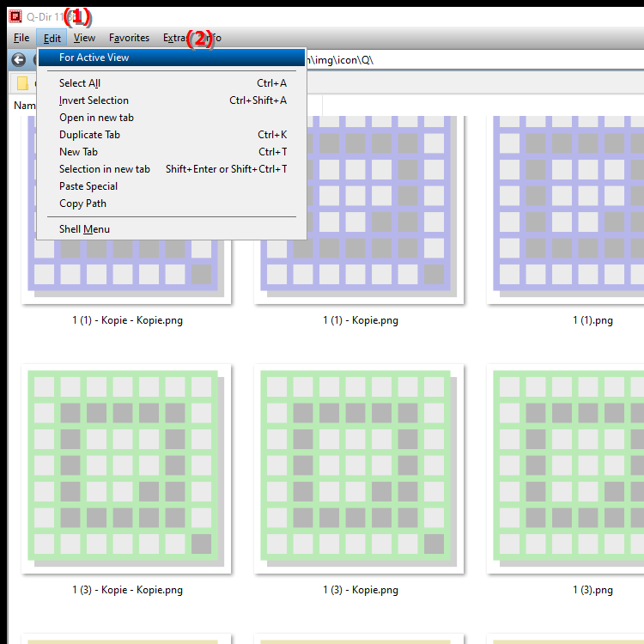Screen dimensions: 644x644
Task: Click New Tab menu entry
Action: (172, 152)
